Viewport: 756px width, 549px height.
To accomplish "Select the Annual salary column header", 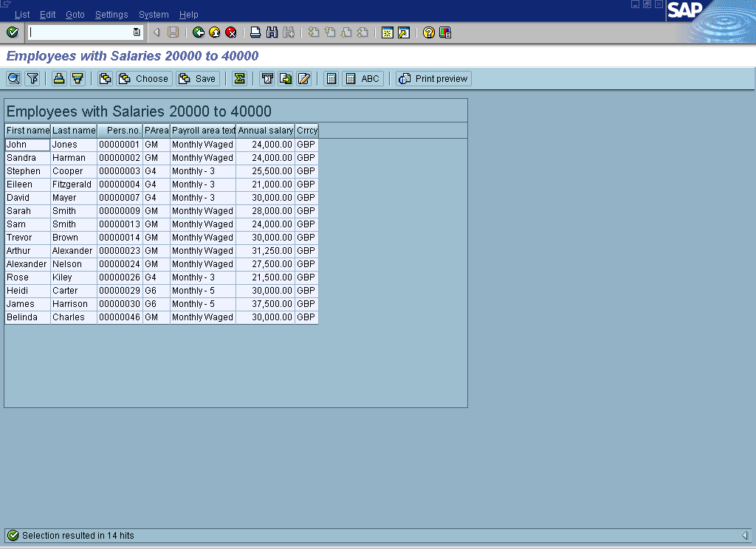I will pyautogui.click(x=266, y=131).
